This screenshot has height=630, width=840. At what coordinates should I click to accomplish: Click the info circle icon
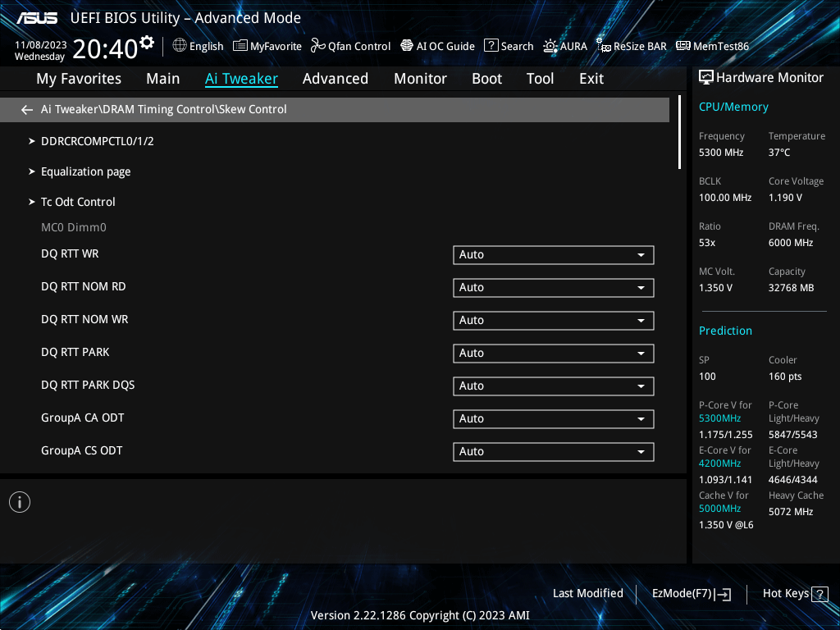(x=20, y=502)
